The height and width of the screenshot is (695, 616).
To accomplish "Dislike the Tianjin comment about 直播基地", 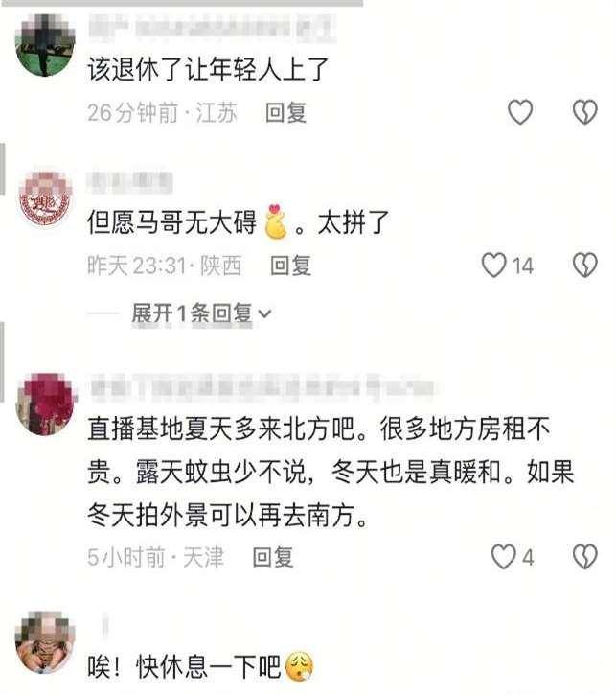I will 585,557.
